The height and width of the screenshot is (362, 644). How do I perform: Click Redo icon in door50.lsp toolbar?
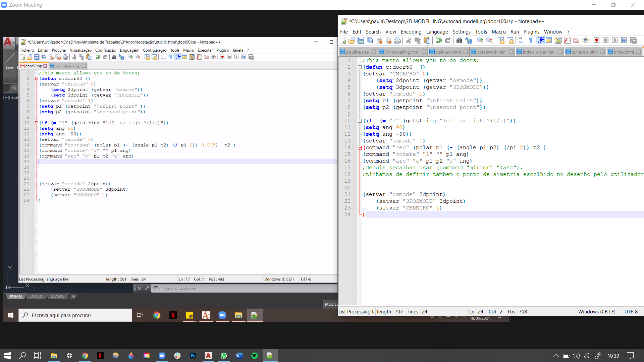(105, 57)
